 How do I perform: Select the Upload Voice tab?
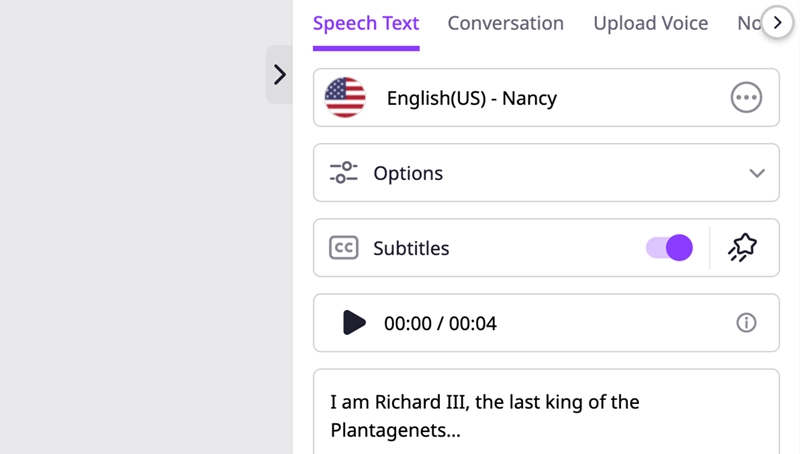tap(650, 23)
